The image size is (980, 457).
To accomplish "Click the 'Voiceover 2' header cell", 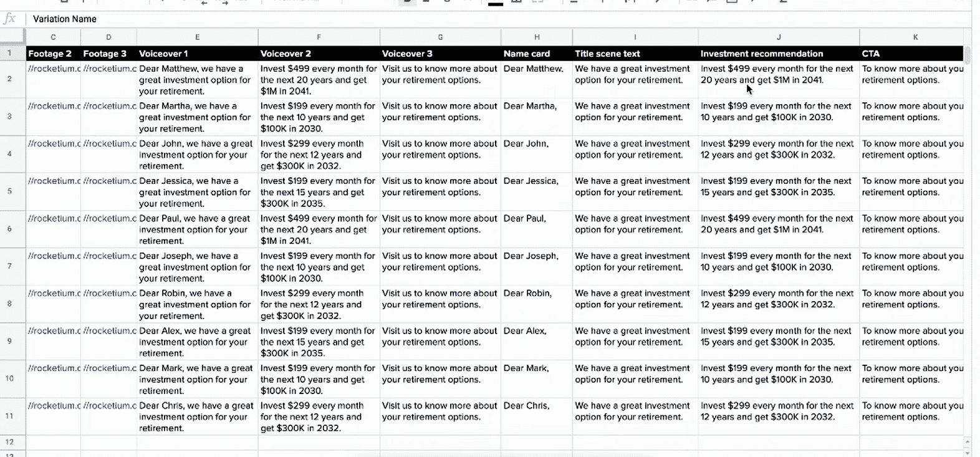I will 319,54.
